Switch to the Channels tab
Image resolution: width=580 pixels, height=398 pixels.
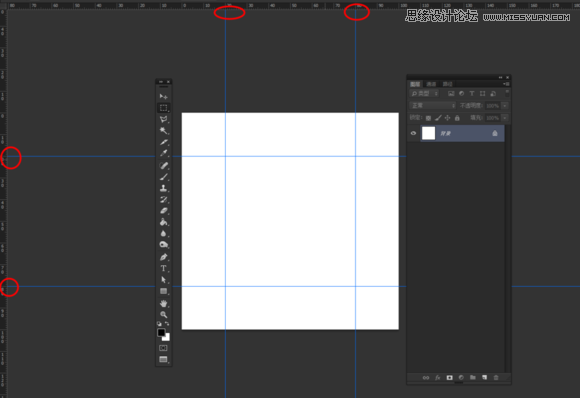point(431,84)
